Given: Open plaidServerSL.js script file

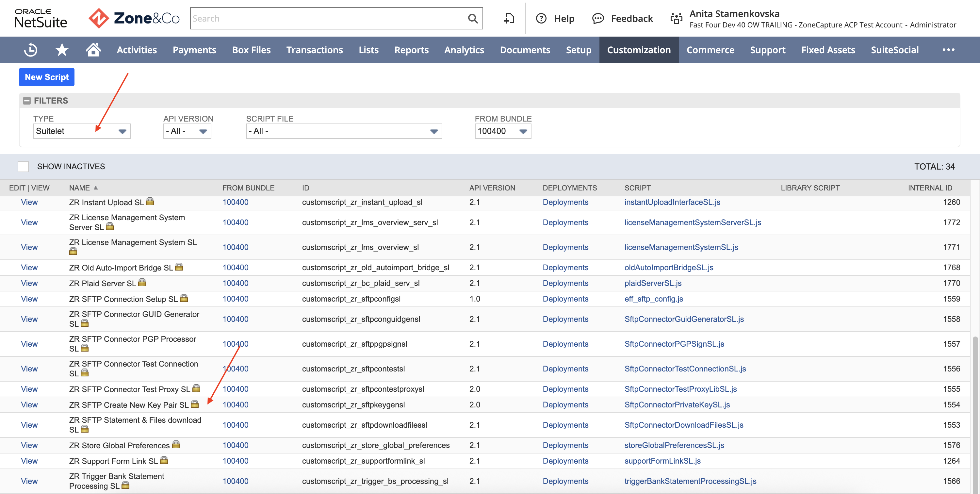Looking at the screenshot, I should 653,283.
